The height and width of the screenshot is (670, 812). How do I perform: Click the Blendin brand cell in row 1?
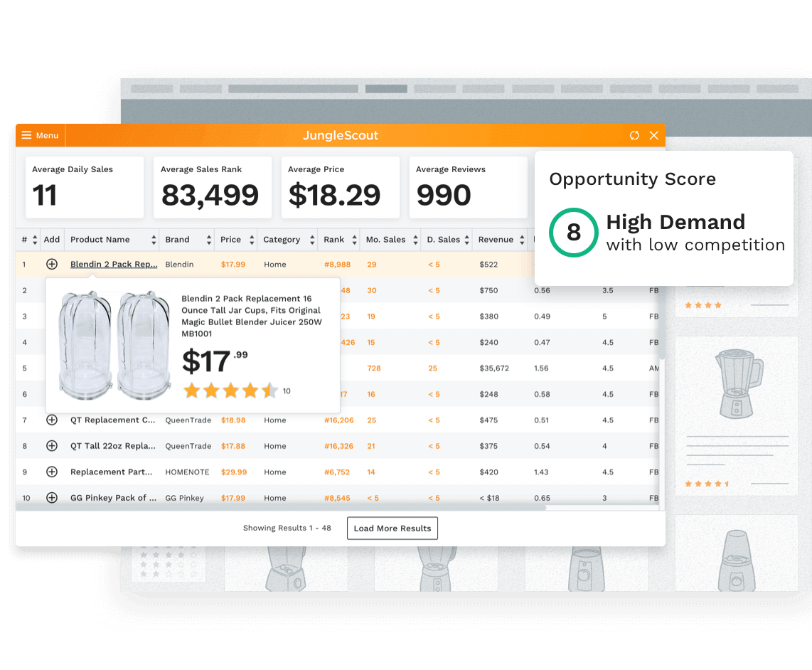179,265
